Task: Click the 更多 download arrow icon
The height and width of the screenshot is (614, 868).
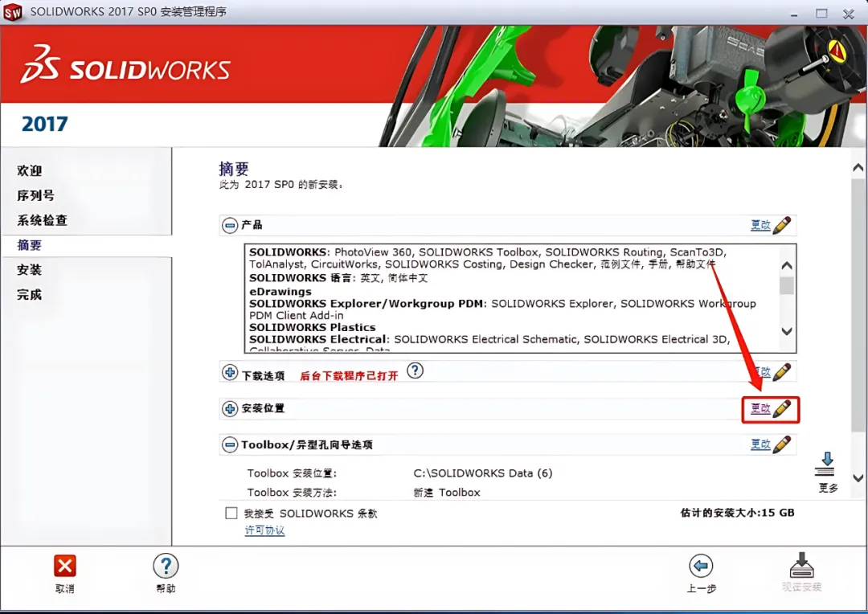Action: [826, 464]
